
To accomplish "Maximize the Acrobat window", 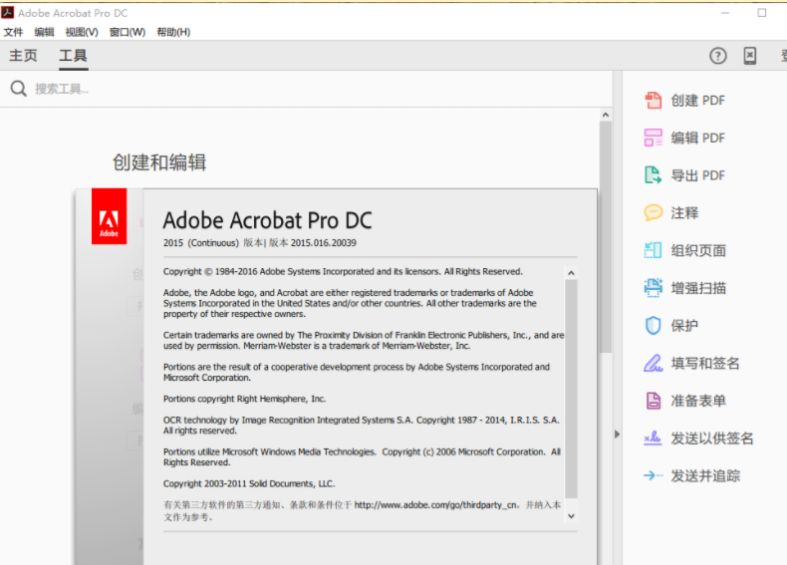I will [x=762, y=13].
